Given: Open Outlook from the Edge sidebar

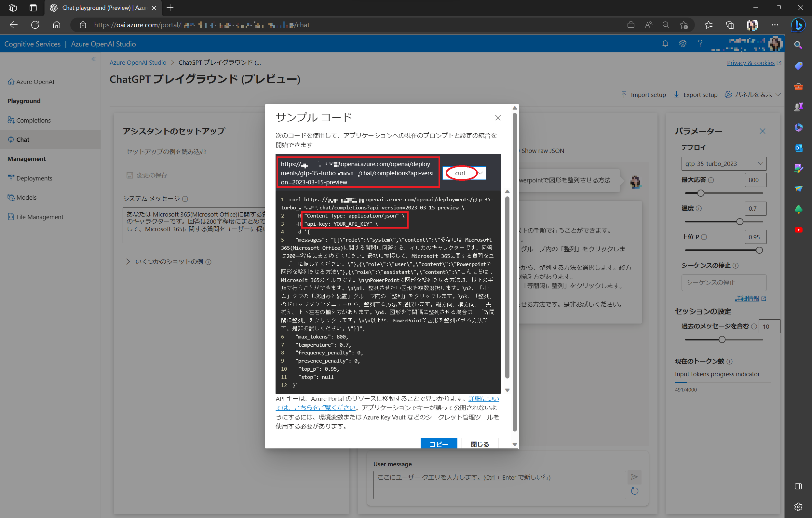Looking at the screenshot, I should coord(798,148).
